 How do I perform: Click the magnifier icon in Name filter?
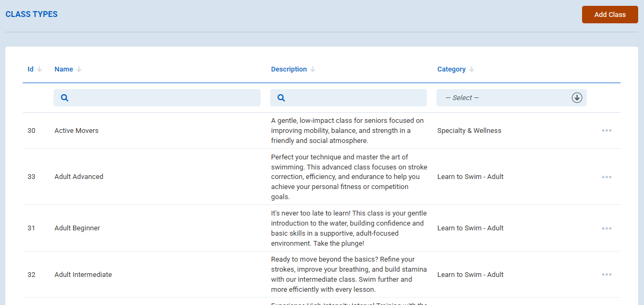(x=65, y=98)
